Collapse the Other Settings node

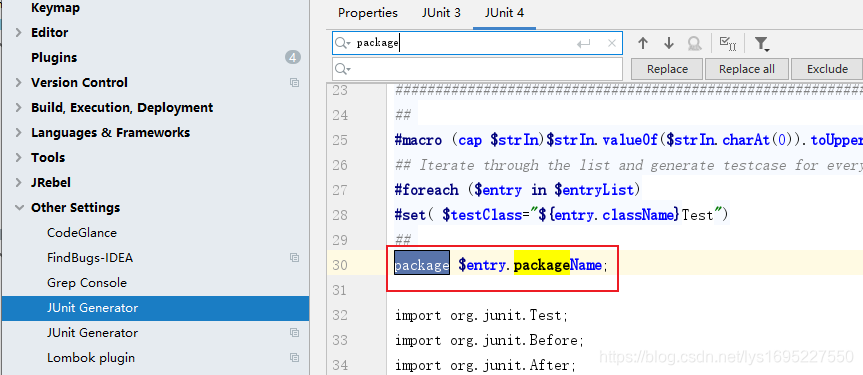19,208
